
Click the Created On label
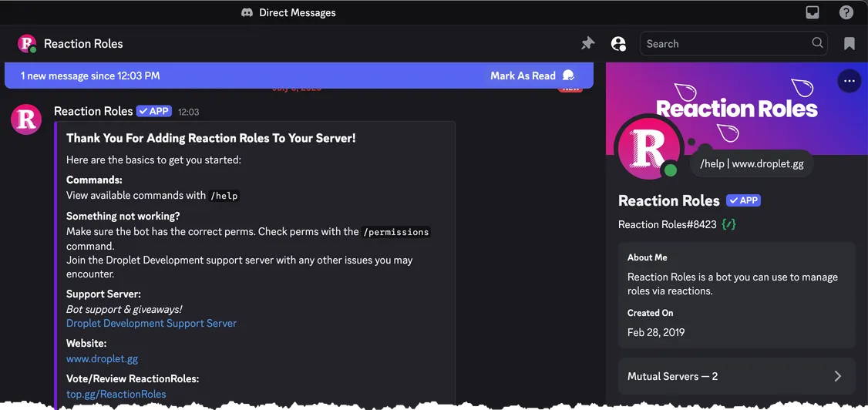pos(650,313)
